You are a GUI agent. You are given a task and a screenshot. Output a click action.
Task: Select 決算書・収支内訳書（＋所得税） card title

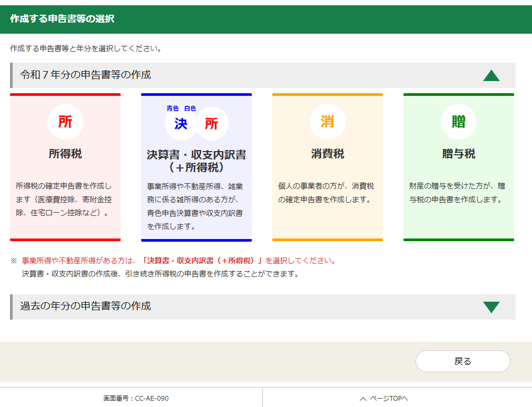(x=196, y=161)
